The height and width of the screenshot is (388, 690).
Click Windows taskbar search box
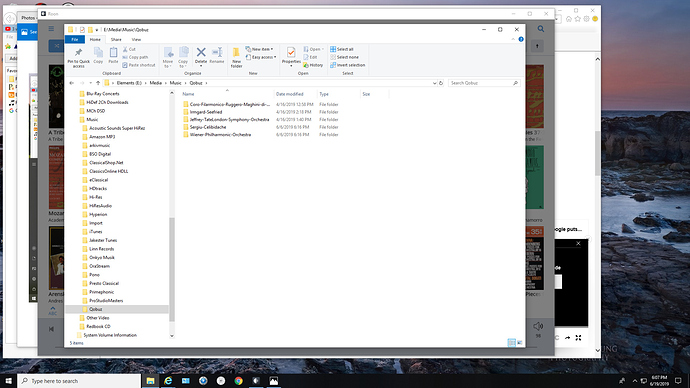pyautogui.click(x=79, y=381)
